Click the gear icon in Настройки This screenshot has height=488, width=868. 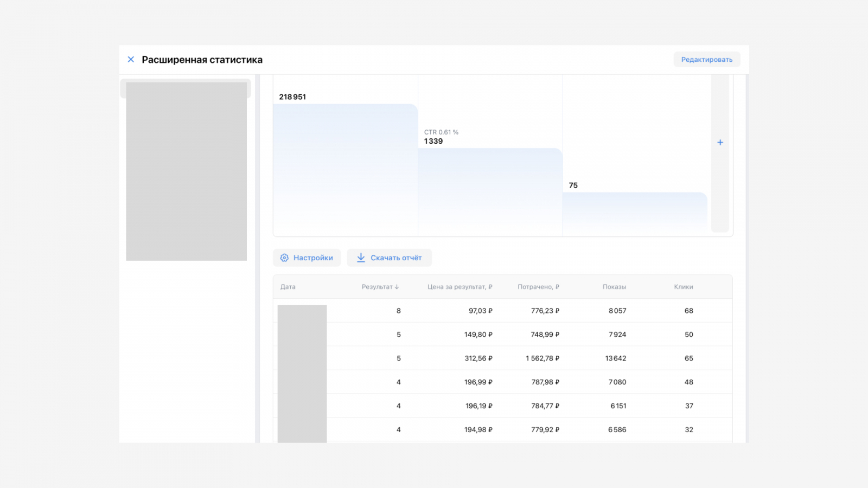284,258
